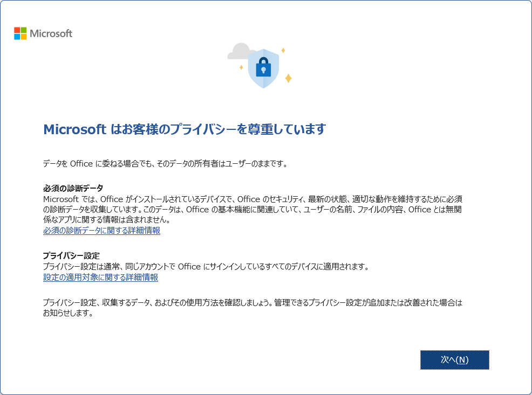The width and height of the screenshot is (532, 395).
Task: Click the closing paragraph ending お知らせします
Action: pyautogui.click(x=253, y=308)
